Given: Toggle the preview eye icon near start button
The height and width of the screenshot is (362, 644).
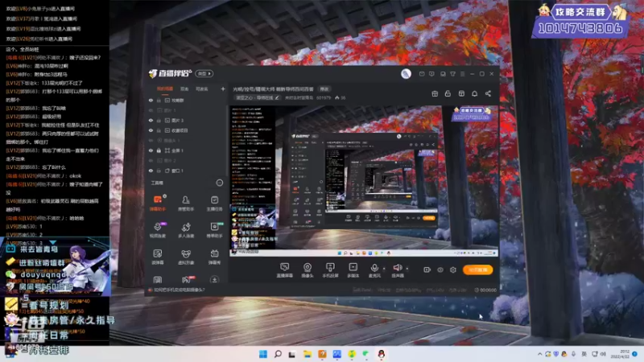Looking at the screenshot, I should tap(440, 269).
